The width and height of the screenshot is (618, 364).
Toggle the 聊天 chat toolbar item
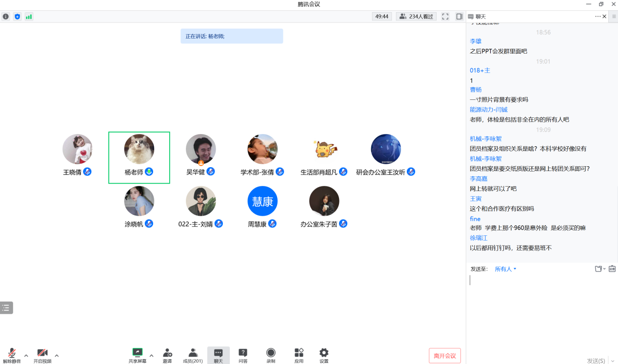click(x=218, y=355)
